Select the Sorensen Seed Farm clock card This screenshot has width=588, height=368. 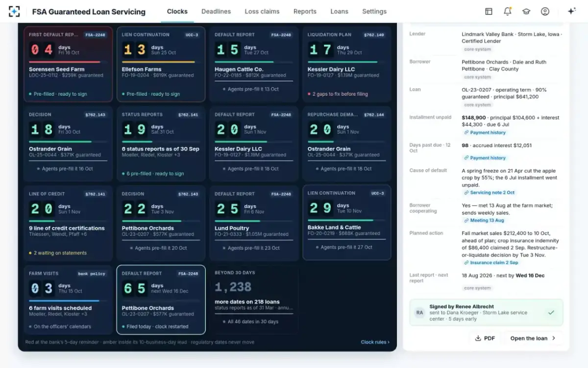coord(68,64)
